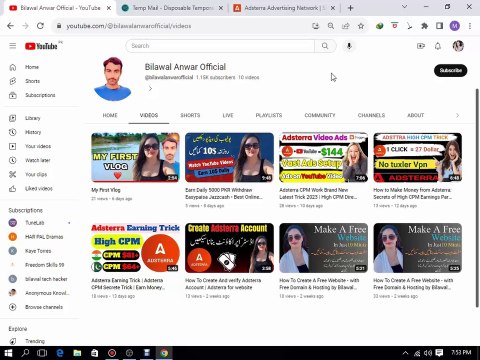Image resolution: width=480 pixels, height=360 pixels.
Task: Switch to the PLAYLISTS channel tab
Action: [269, 115]
